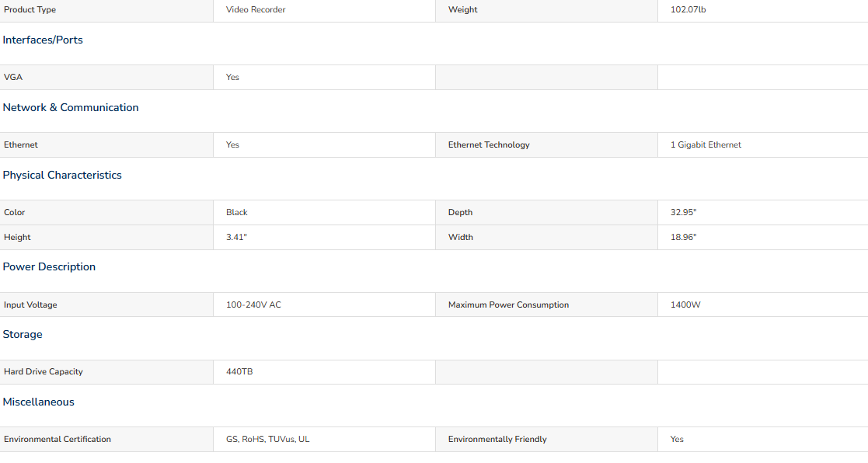Click the Ethernet Technology label
868x463 pixels.
pyautogui.click(x=489, y=145)
